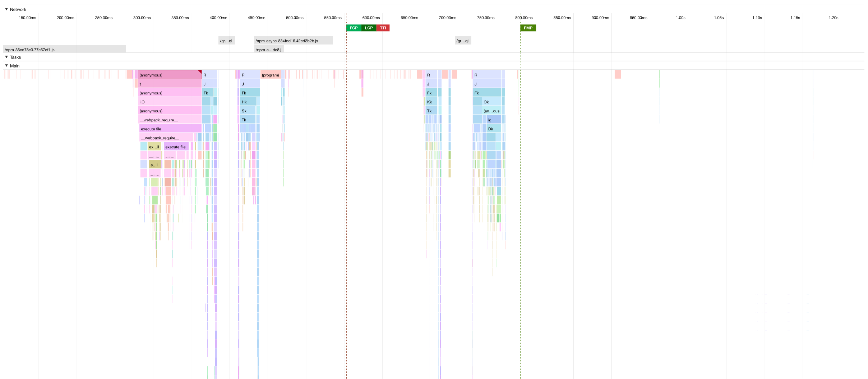Select the Tk frame beneath Sk
868x379 pixels.
click(248, 120)
